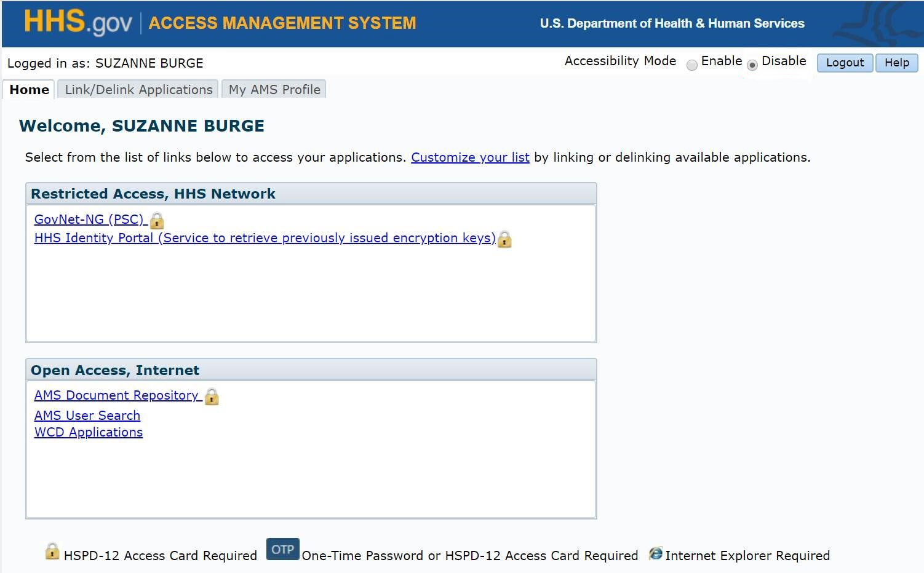Click the lock icon beside HHS Identity Portal
Image resolution: width=924 pixels, height=573 pixels.
pyautogui.click(x=504, y=240)
